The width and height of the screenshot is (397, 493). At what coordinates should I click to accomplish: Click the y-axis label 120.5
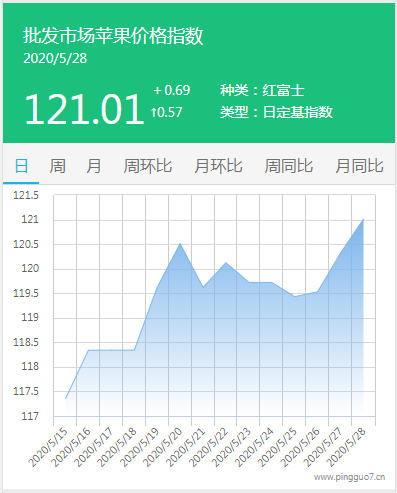(26, 244)
